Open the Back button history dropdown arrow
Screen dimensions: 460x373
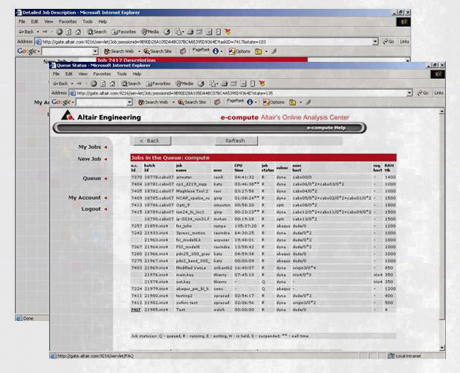click(72, 84)
